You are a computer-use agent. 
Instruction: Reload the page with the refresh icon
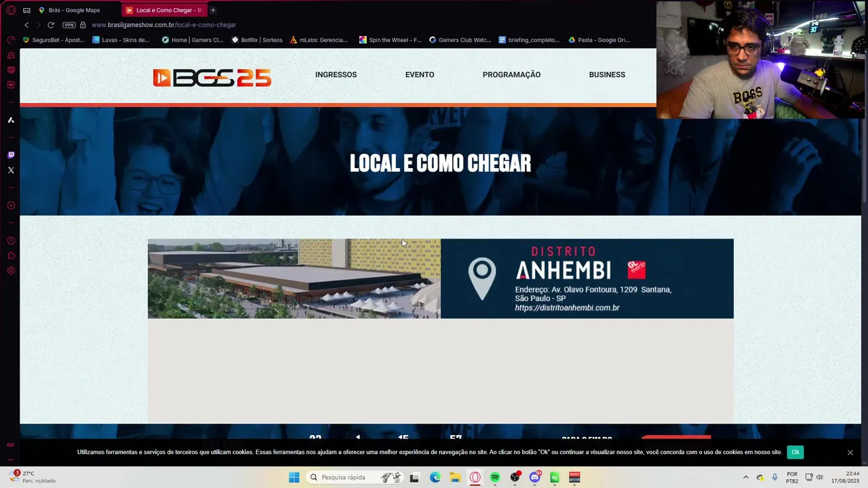pos(51,25)
